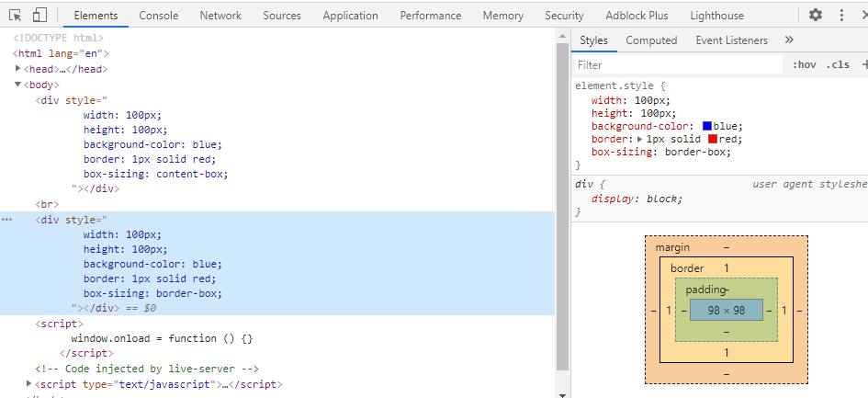Open the red border color swatch picker

[713, 139]
